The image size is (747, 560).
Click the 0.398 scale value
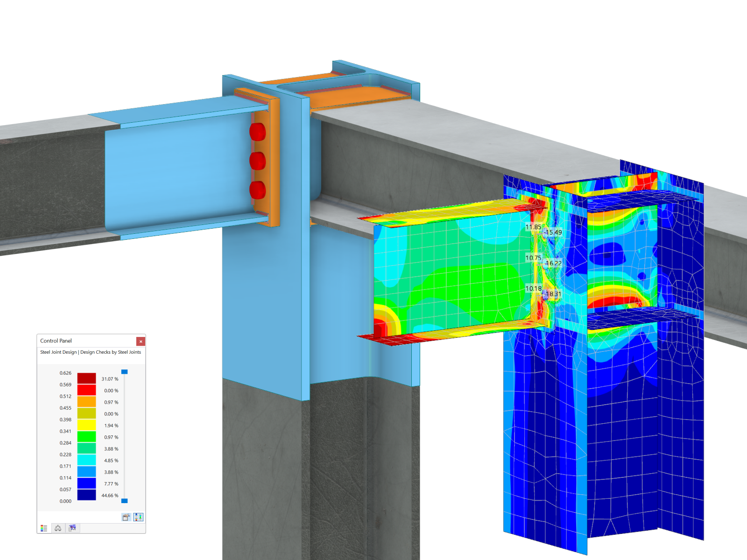pos(65,420)
